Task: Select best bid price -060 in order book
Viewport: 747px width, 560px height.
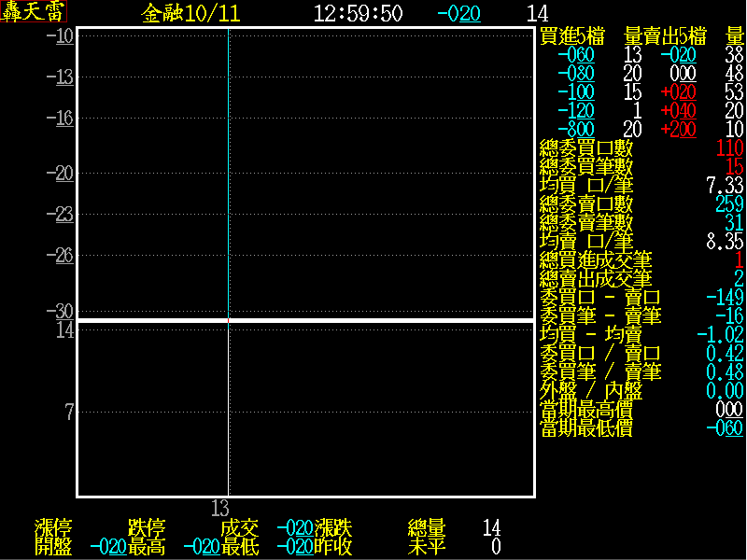Action: (575, 55)
